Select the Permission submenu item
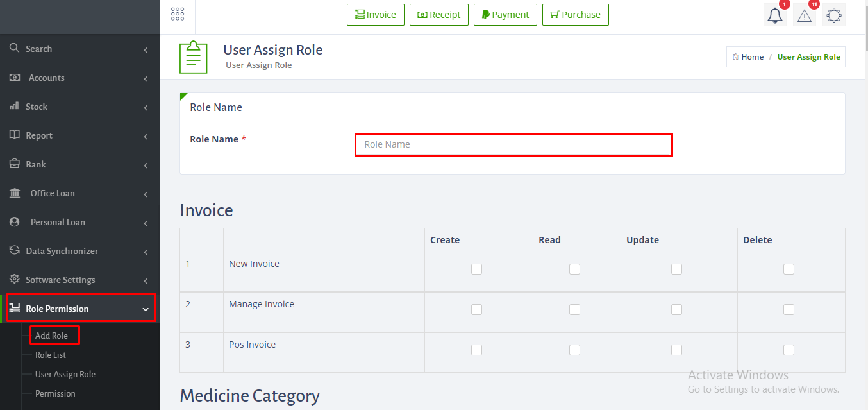Image resolution: width=868 pixels, height=410 pixels. click(x=55, y=393)
